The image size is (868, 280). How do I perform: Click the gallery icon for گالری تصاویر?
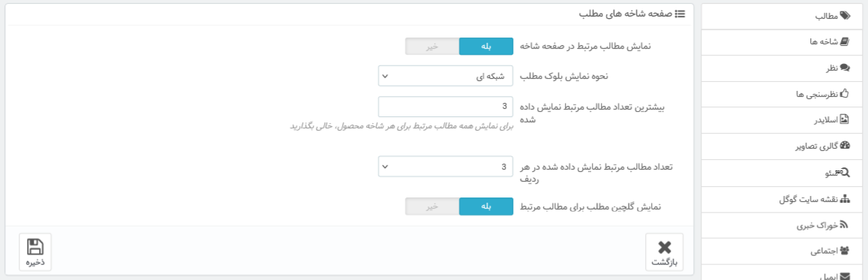[845, 146]
